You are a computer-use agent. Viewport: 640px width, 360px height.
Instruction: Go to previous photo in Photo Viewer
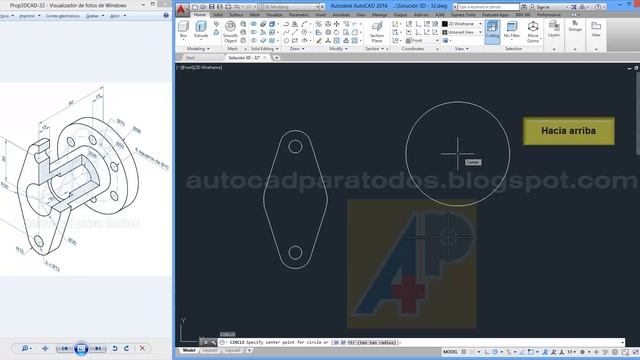pyautogui.click(x=64, y=348)
